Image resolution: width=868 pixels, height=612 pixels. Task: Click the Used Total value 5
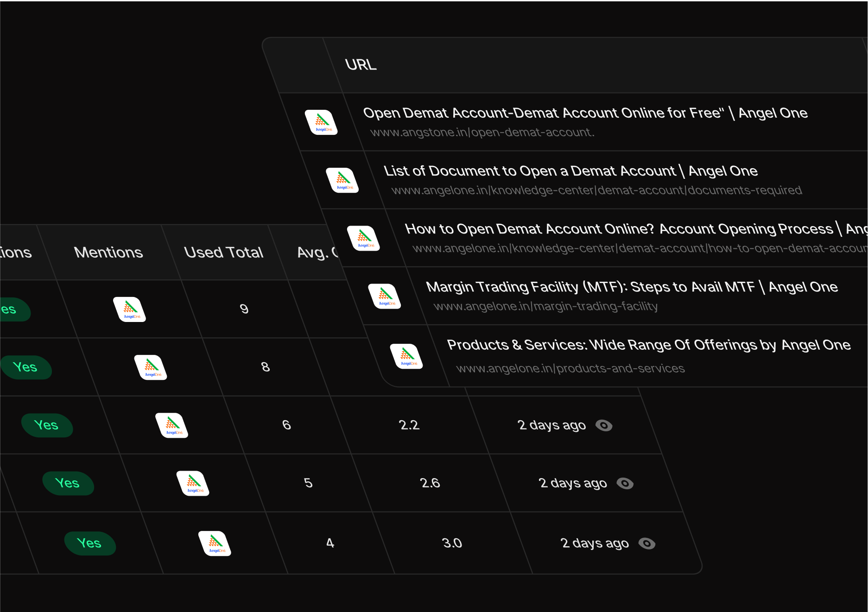coord(308,483)
